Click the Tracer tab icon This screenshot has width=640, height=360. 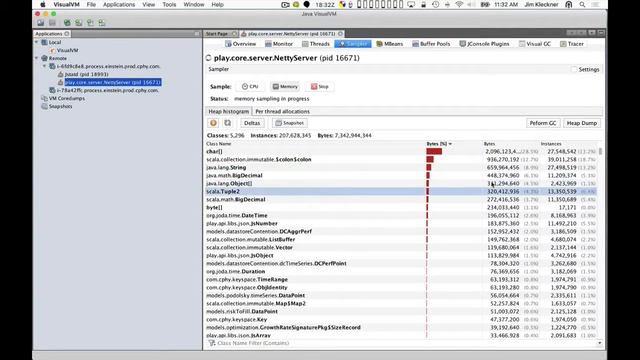click(x=563, y=44)
